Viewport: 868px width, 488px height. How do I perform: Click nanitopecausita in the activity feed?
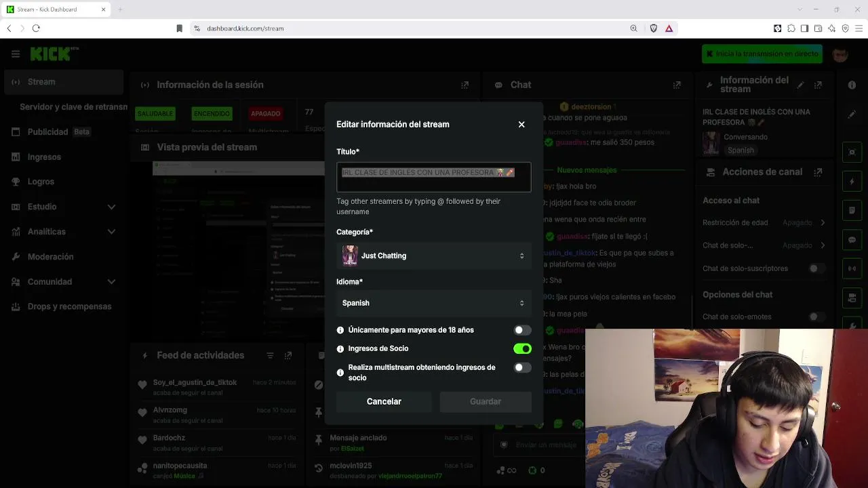coord(180,466)
